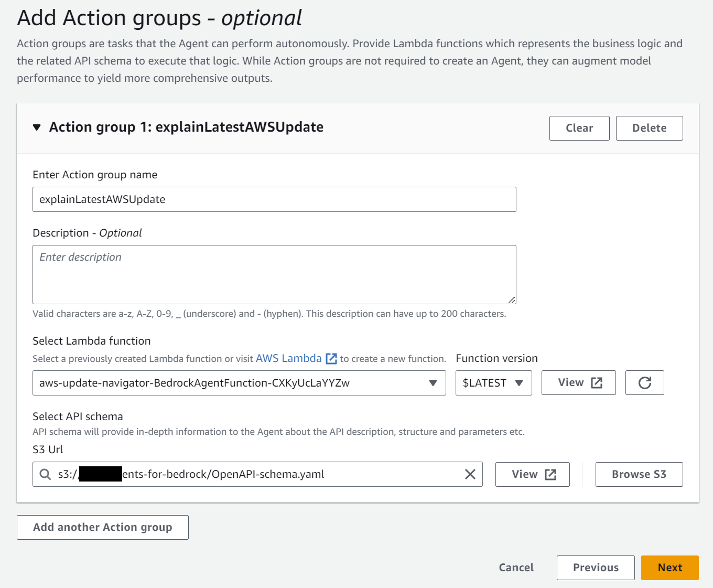Refresh the Lambda function list
713x588 pixels.
(x=644, y=382)
